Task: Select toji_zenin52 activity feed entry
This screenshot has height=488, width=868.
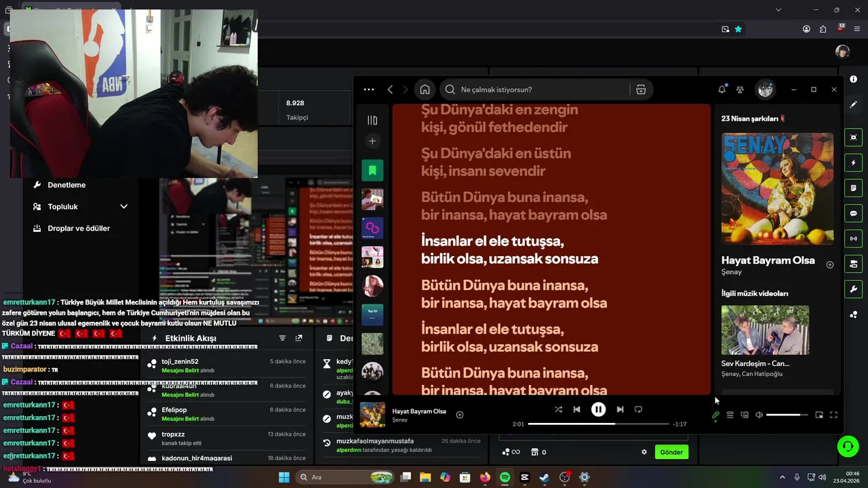Action: pyautogui.click(x=226, y=366)
